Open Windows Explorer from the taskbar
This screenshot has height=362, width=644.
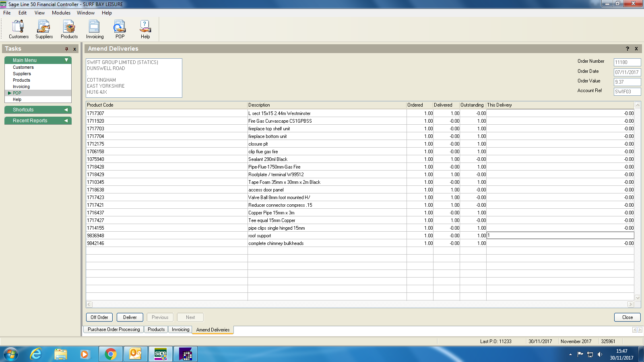coord(61,354)
